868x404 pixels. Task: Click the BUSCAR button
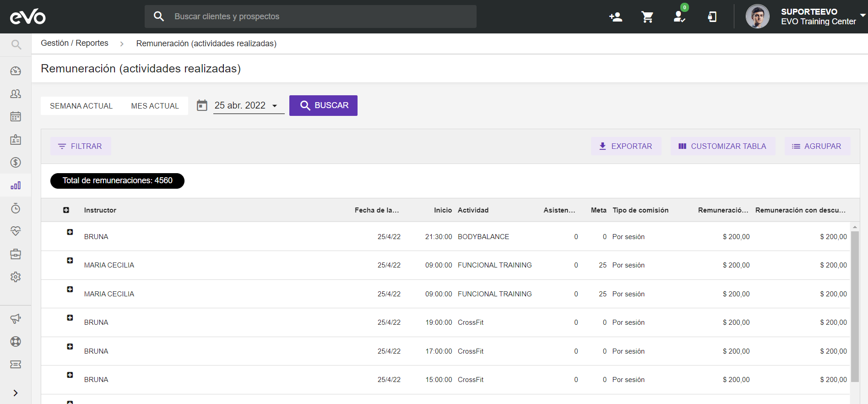click(x=323, y=105)
